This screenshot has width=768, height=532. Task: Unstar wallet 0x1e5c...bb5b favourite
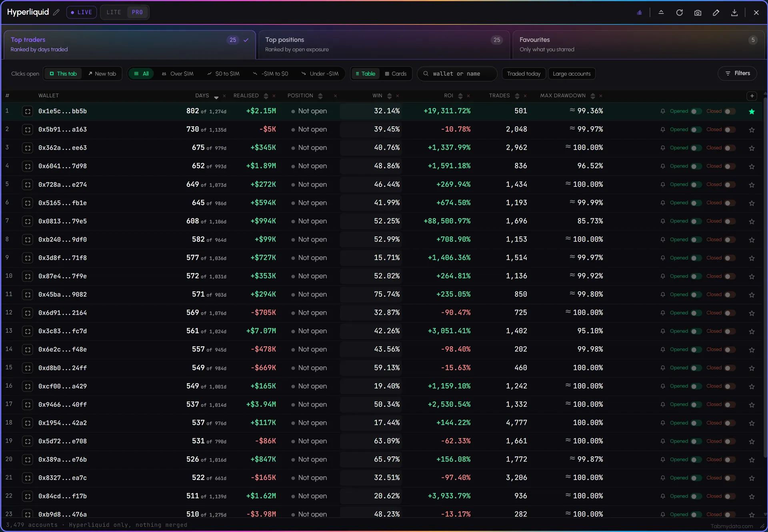click(752, 111)
